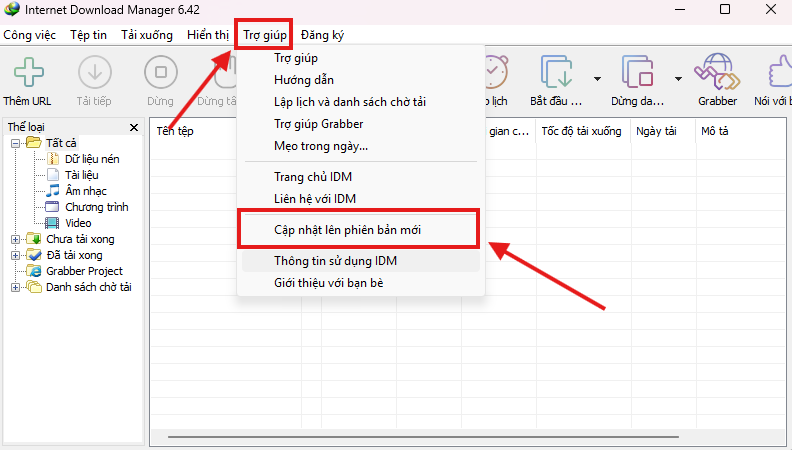Open the Tệp tin menu
This screenshot has height=450, width=792.
pos(88,35)
